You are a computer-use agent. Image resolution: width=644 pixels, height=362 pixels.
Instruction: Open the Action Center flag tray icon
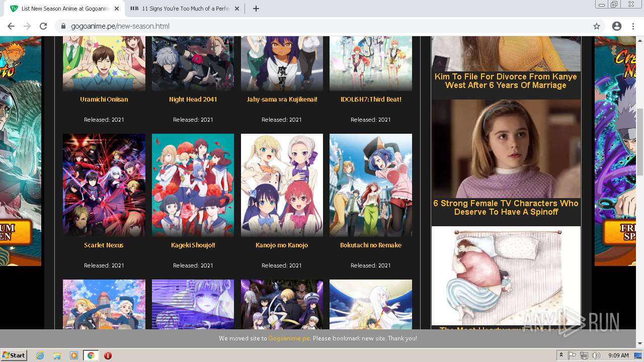coord(572,355)
